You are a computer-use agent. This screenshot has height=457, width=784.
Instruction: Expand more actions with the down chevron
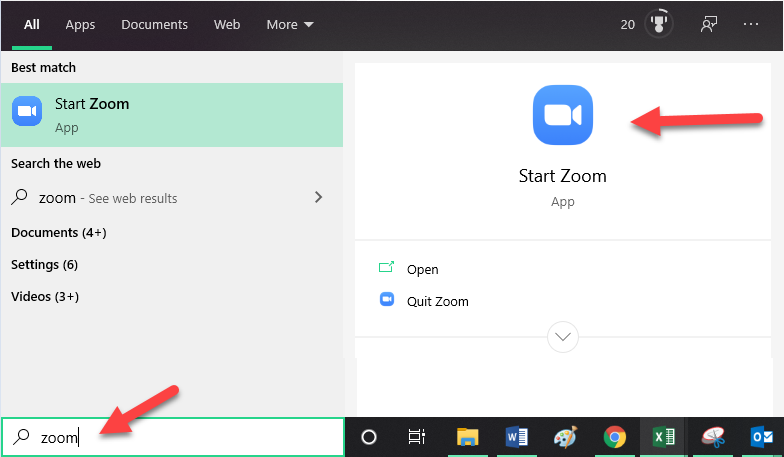[563, 337]
